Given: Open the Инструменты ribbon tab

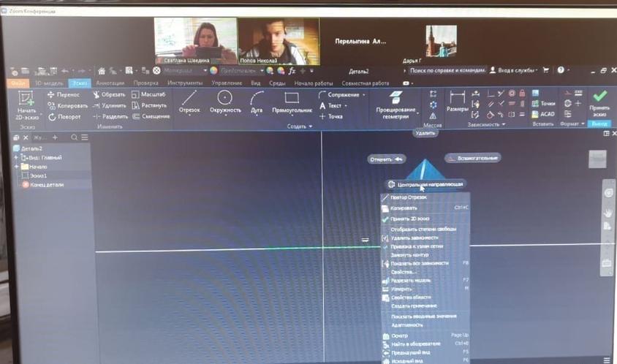Looking at the screenshot, I should tap(184, 83).
